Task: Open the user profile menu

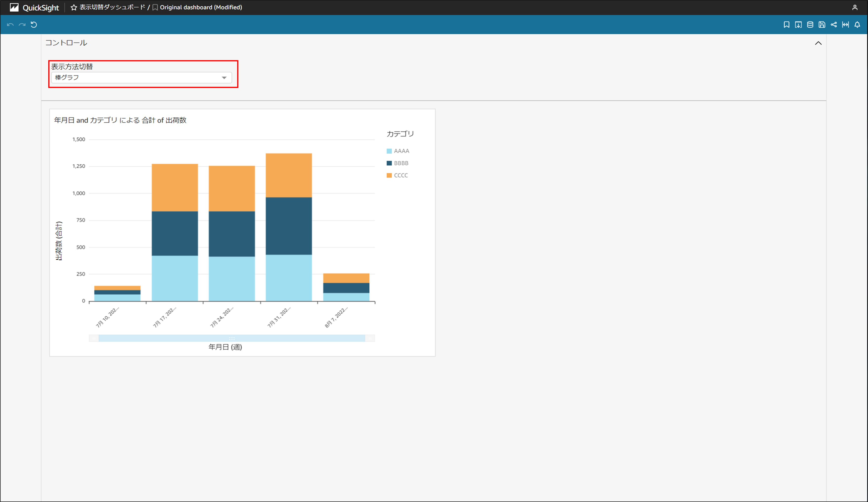Action: (x=855, y=7)
